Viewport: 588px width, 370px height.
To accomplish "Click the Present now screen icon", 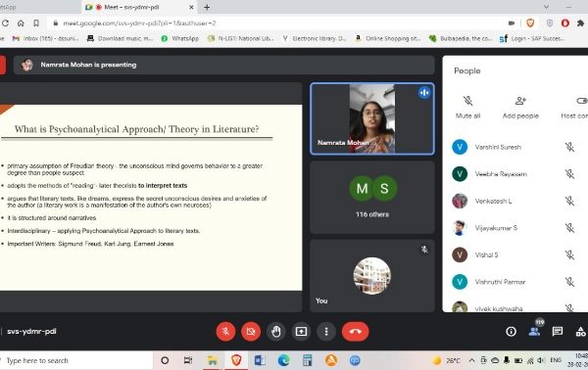I will [x=301, y=332].
